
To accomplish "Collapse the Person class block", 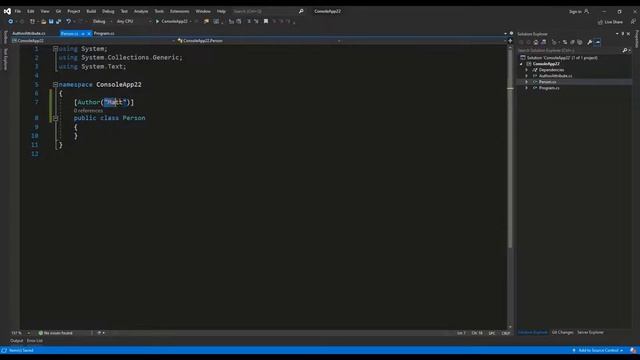I will click(56, 118).
